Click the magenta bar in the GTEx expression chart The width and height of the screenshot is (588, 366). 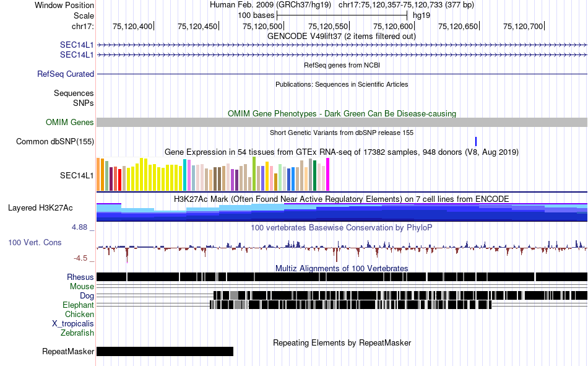328,175
